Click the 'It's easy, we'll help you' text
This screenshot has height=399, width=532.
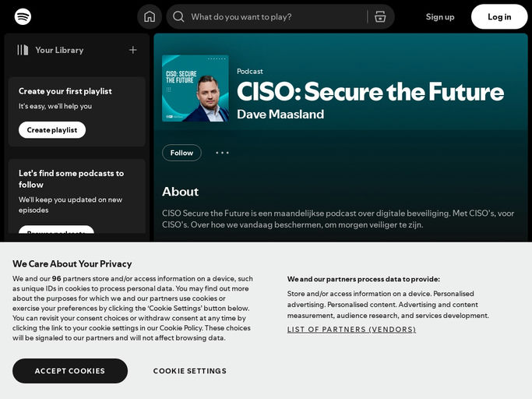(x=55, y=106)
